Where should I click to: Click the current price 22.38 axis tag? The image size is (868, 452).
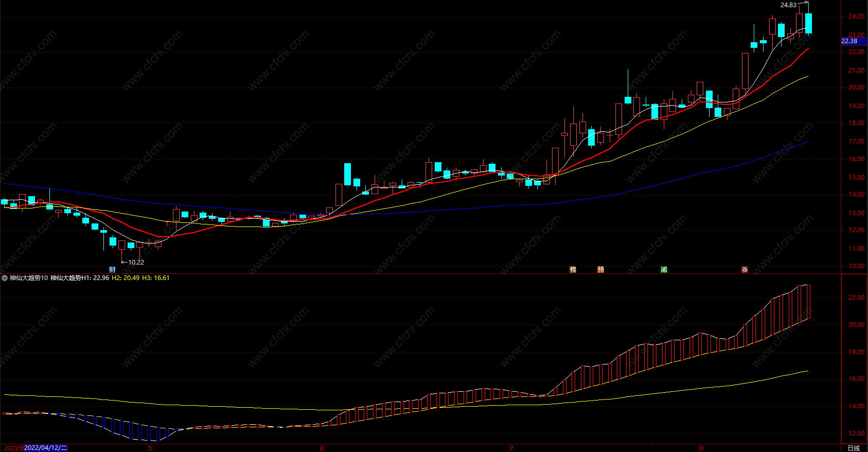(x=854, y=41)
